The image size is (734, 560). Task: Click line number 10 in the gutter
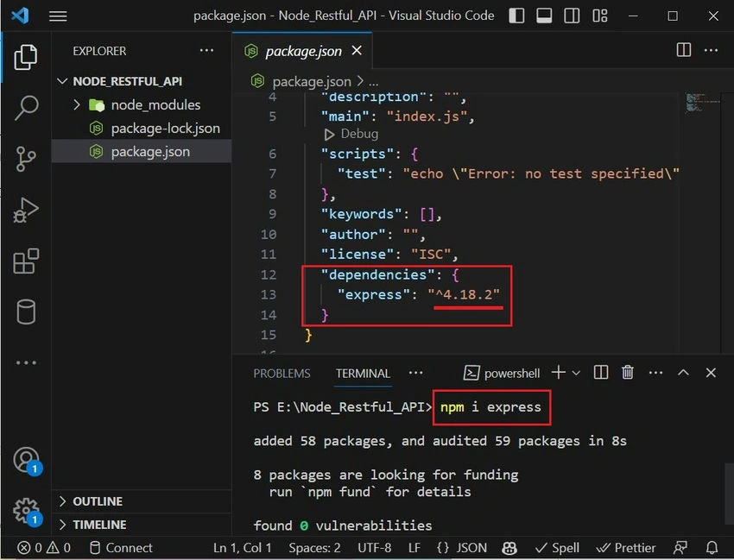tap(269, 235)
